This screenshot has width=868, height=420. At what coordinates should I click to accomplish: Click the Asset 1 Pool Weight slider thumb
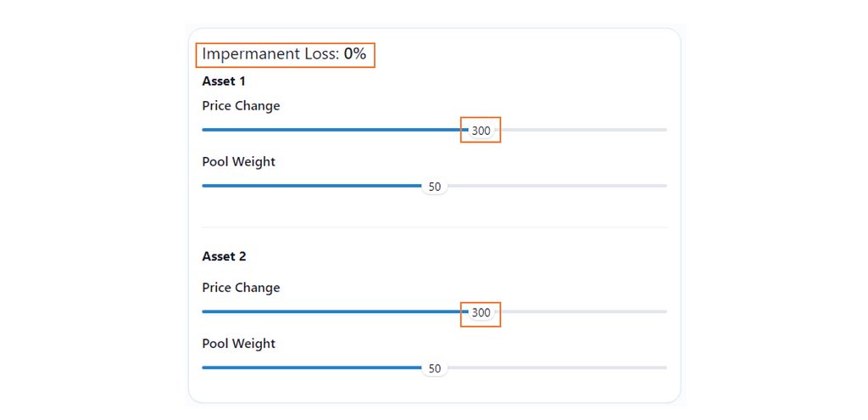pyautogui.click(x=435, y=186)
